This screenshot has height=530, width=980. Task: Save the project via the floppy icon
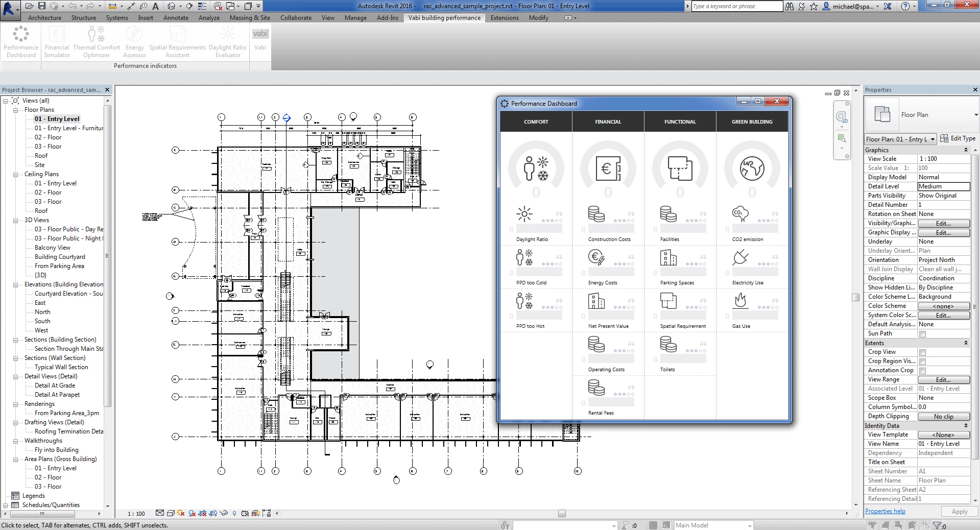[x=42, y=6]
